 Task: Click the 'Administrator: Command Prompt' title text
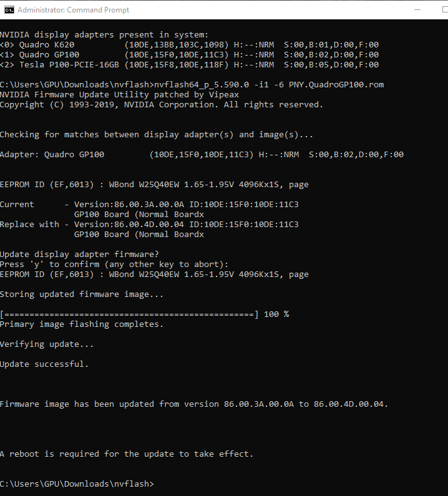(74, 10)
